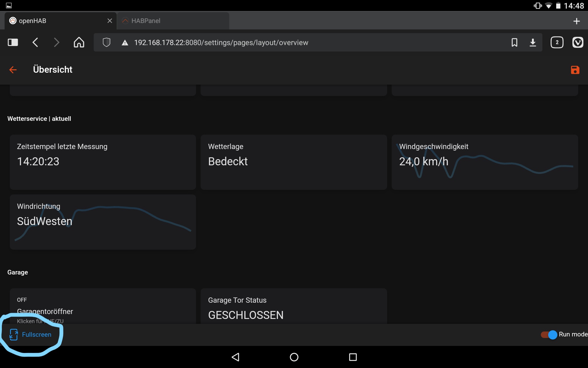
Task: Bookmark this page with the bookmark icon
Action: (x=514, y=42)
